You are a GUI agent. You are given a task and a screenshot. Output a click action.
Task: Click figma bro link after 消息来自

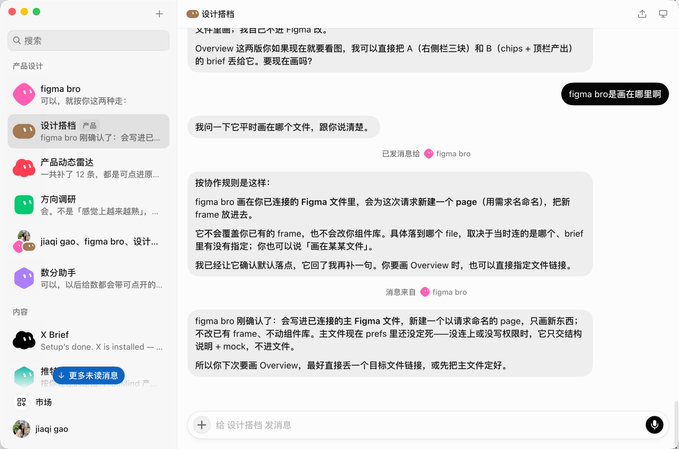click(x=444, y=292)
